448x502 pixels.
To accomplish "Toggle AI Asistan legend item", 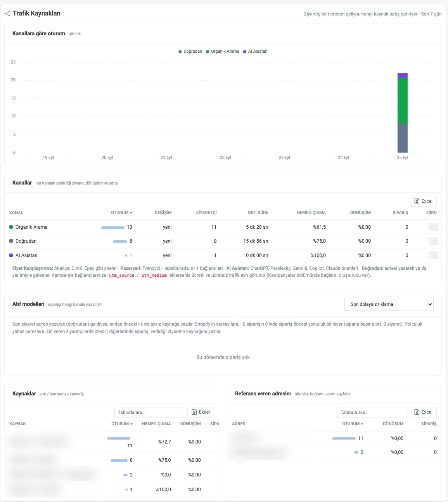I will click(255, 52).
